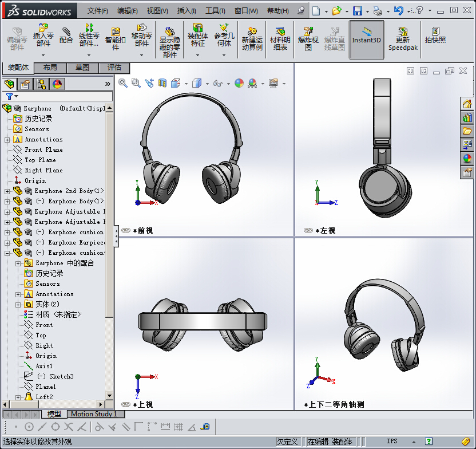Click the Update Speedpak (更新 Speedpak) button

click(x=403, y=37)
